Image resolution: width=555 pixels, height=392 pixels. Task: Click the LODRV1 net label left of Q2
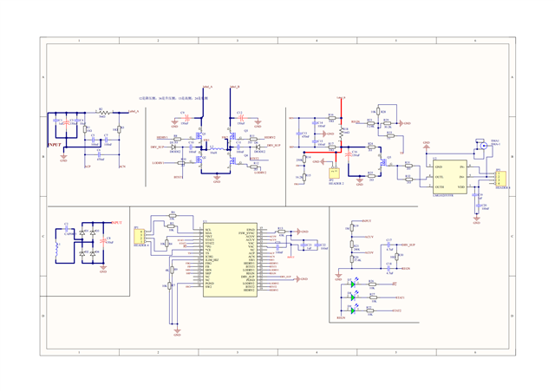[158, 163]
